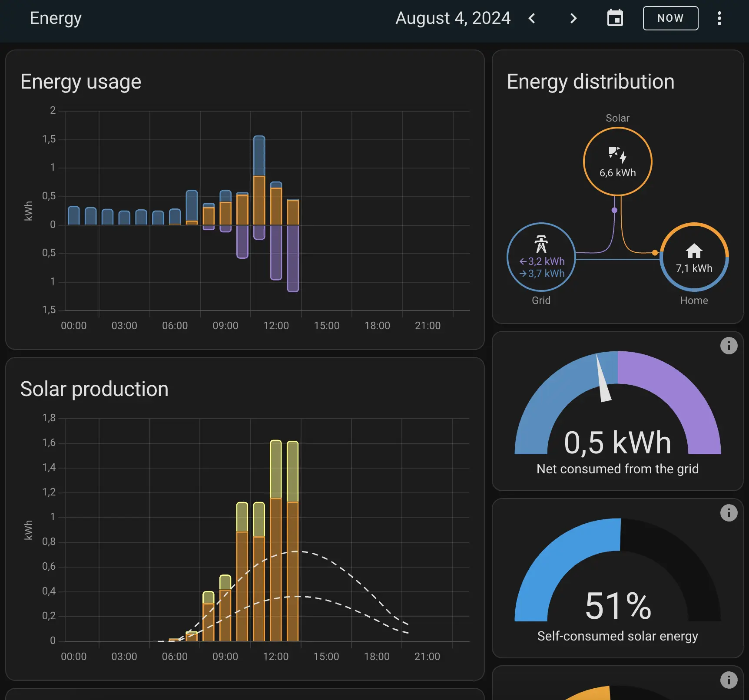Click the NOW button
This screenshot has width=749, height=700.
pos(670,18)
